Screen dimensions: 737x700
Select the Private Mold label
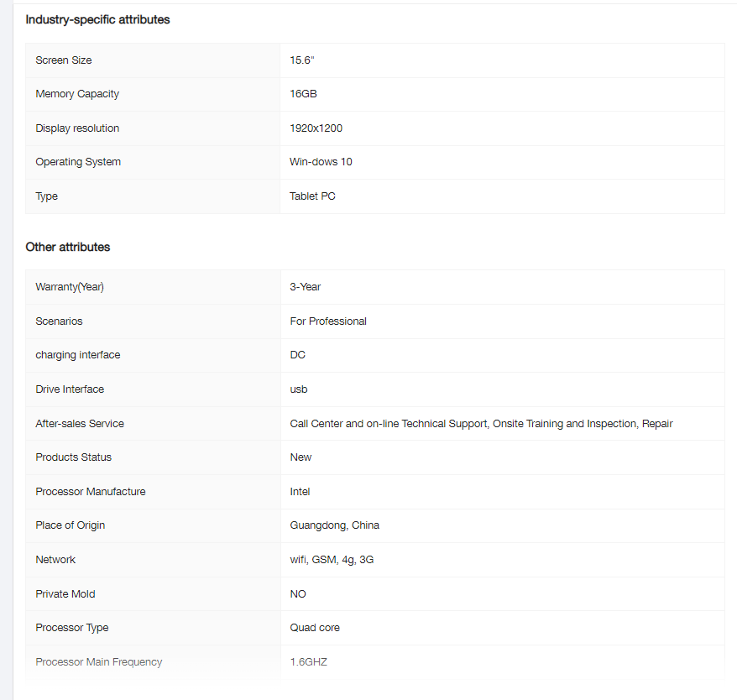[65, 594]
